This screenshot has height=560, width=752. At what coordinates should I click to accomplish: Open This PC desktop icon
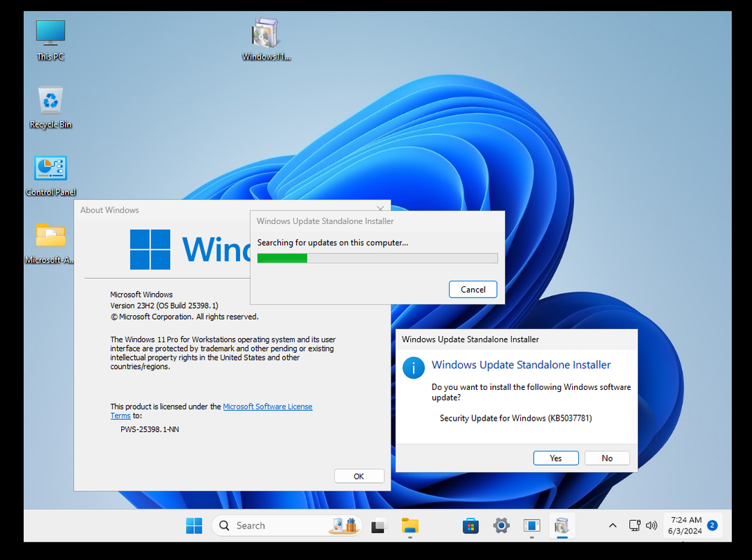click(50, 40)
